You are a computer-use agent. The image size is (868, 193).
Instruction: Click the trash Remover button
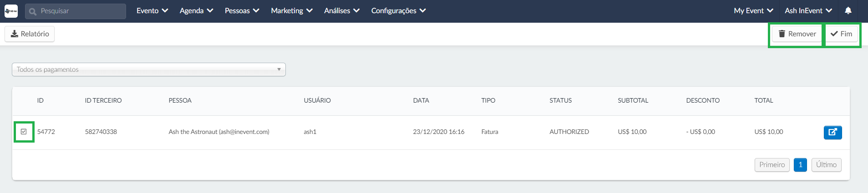pyautogui.click(x=797, y=34)
